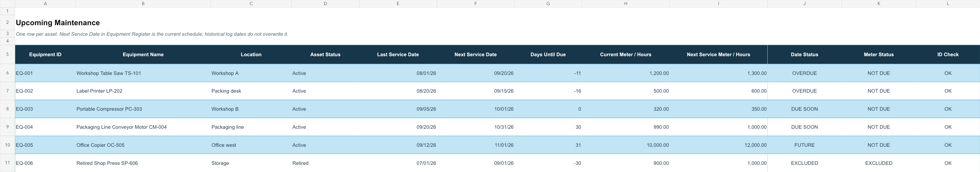Click the Meter Status header cell
Viewport: 980px width, 172px height.
pyautogui.click(x=878, y=54)
